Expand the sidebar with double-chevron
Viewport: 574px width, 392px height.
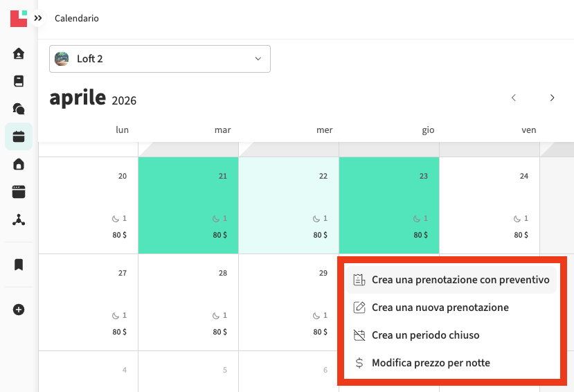coord(38,19)
